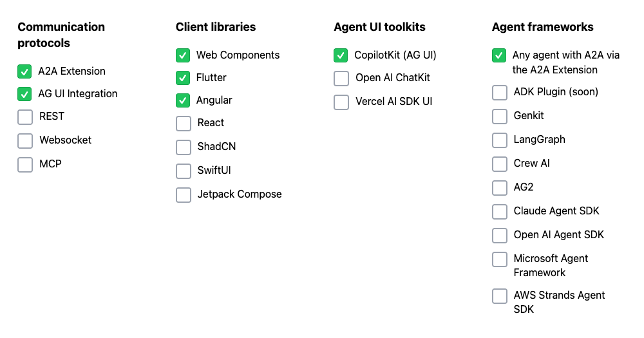Check the Open AI ChatKit checkbox
Screen dimensions: 644x338
(x=341, y=79)
